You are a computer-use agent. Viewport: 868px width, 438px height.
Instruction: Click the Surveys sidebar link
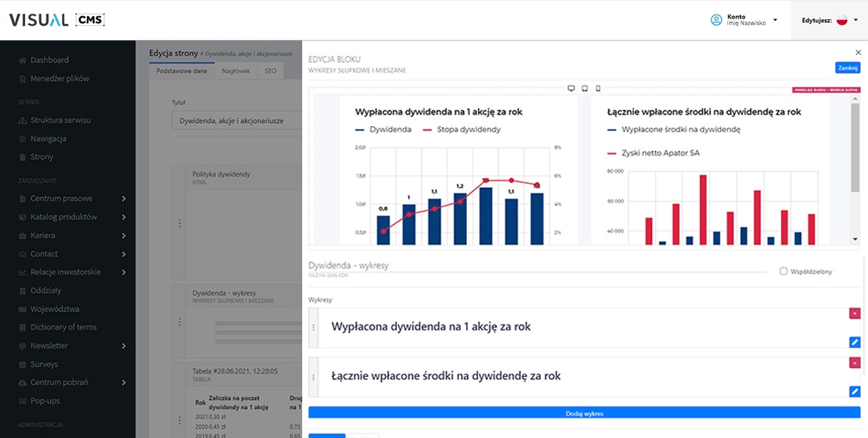coord(44,364)
